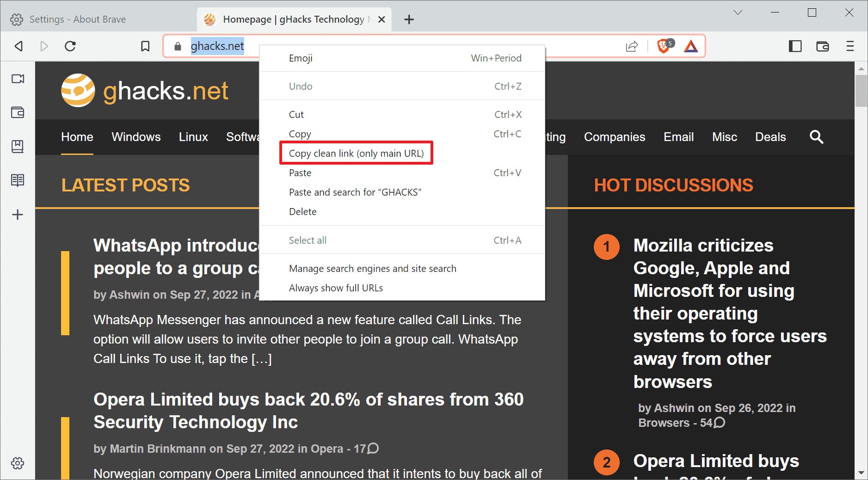
Task: Open the Brave hamburger main menu
Action: [850, 46]
